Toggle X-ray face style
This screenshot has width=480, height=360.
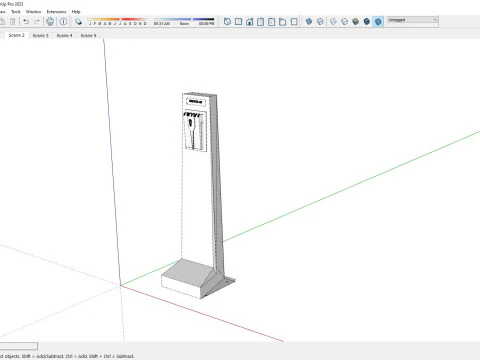tap(309, 22)
